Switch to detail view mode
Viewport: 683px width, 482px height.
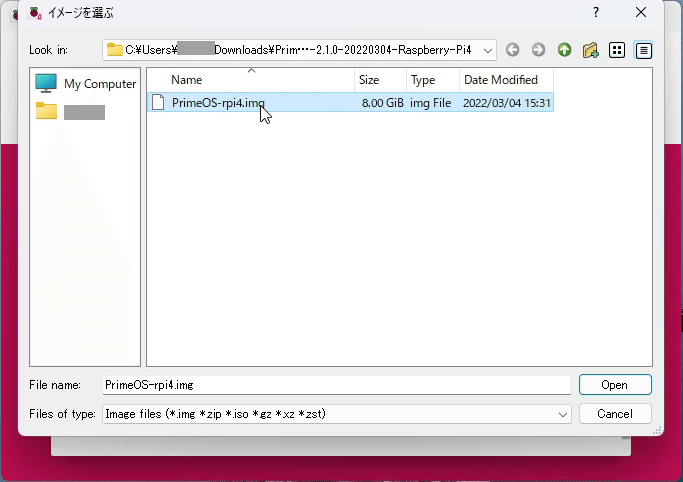point(643,50)
